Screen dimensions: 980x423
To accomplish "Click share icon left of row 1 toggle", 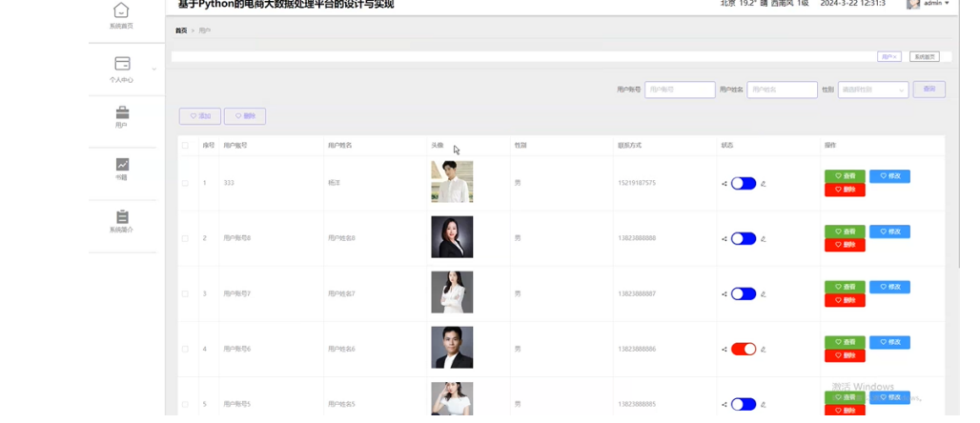I will pos(725,184).
